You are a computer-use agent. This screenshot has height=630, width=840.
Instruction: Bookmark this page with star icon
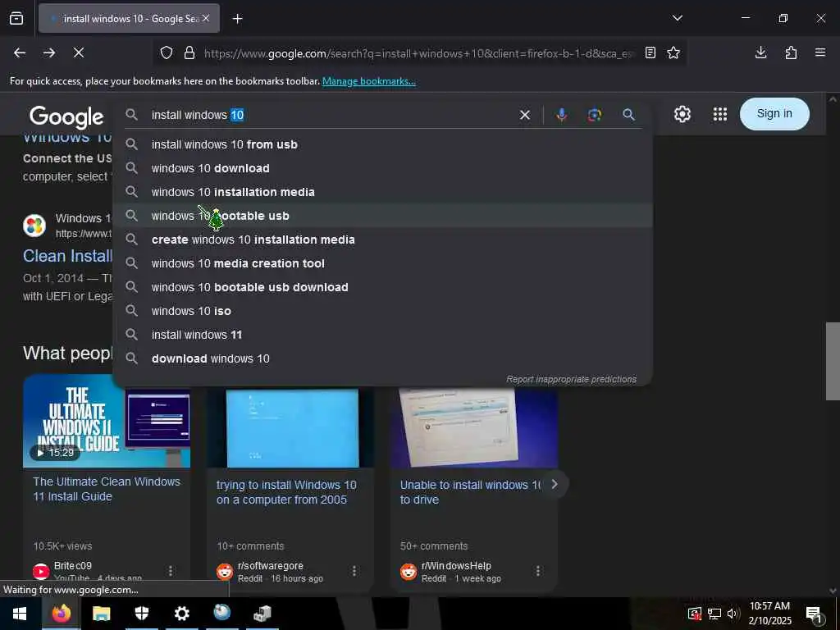pos(673,53)
